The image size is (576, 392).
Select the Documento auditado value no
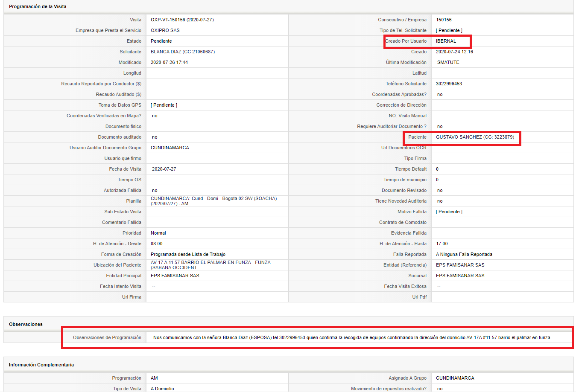coord(155,137)
